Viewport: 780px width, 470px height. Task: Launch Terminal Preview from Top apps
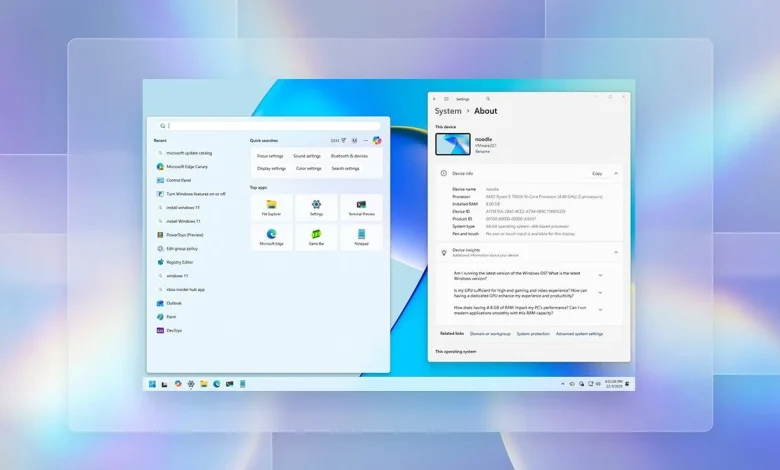coord(361,207)
